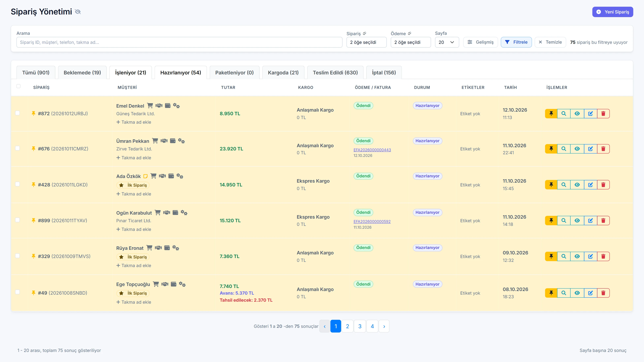Check the checkbox for order #676
Viewport: 644px width, 362px height.
[18, 148]
